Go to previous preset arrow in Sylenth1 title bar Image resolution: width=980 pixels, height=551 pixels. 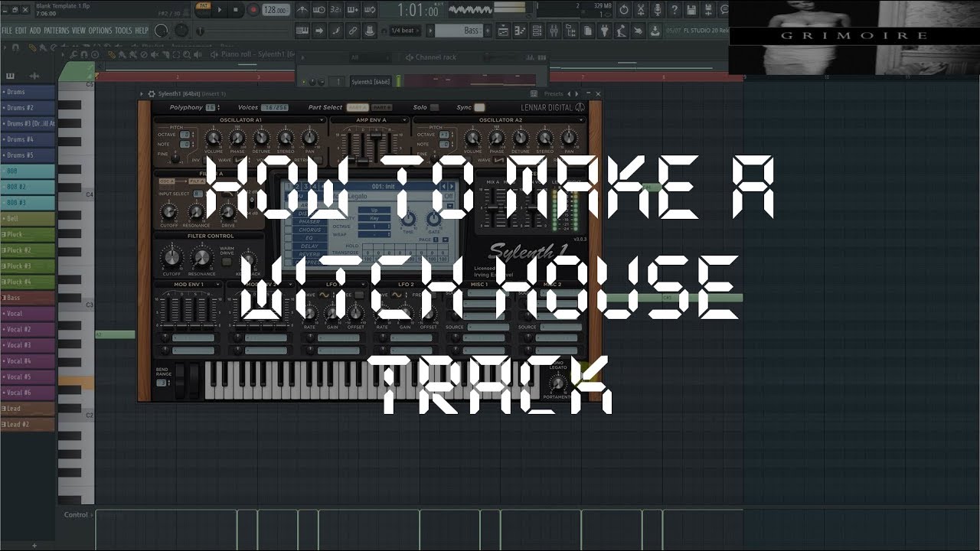pos(569,93)
